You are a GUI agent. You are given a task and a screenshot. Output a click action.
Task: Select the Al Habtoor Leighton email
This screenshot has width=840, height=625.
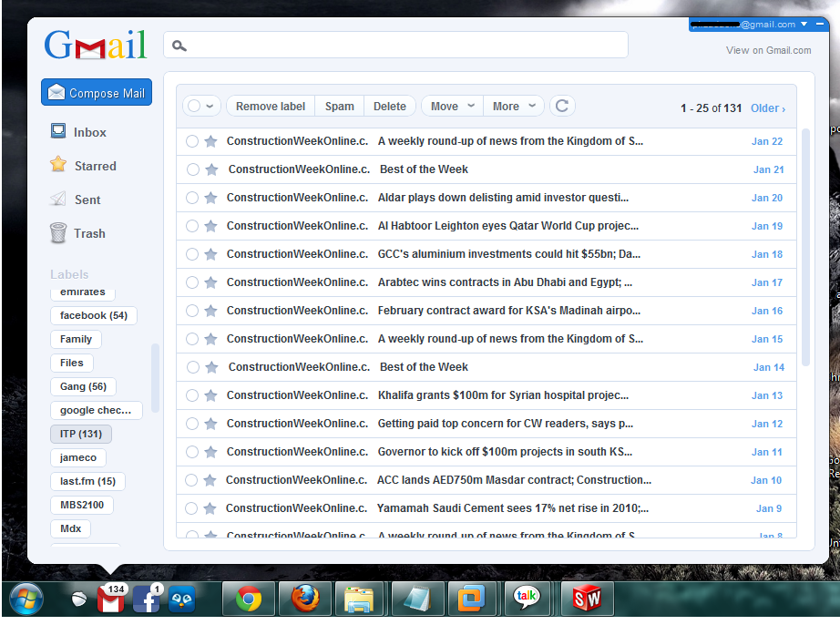[192, 226]
